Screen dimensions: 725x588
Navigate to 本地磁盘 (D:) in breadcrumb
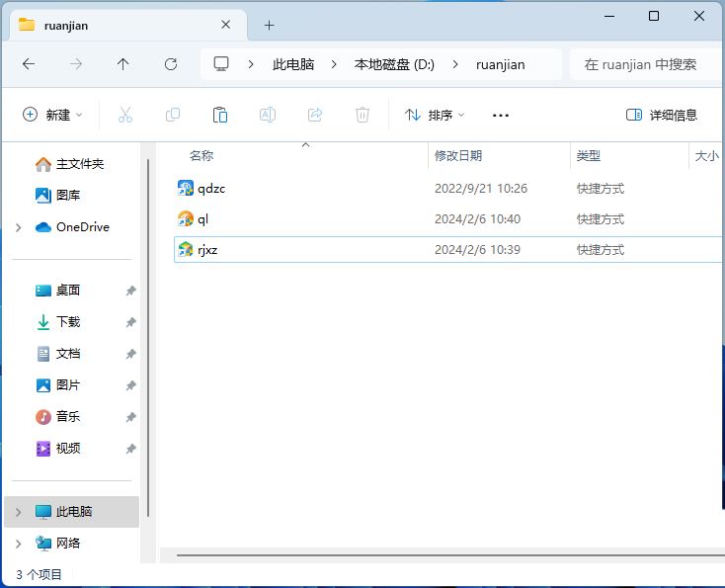(394, 64)
